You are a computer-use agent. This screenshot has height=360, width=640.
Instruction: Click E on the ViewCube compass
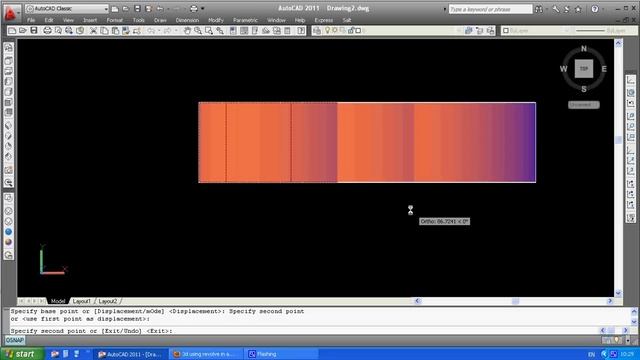pyautogui.click(x=604, y=69)
